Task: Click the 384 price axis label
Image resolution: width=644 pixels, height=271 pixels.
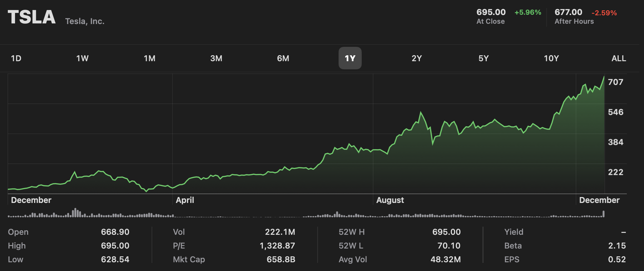Action: pos(616,142)
